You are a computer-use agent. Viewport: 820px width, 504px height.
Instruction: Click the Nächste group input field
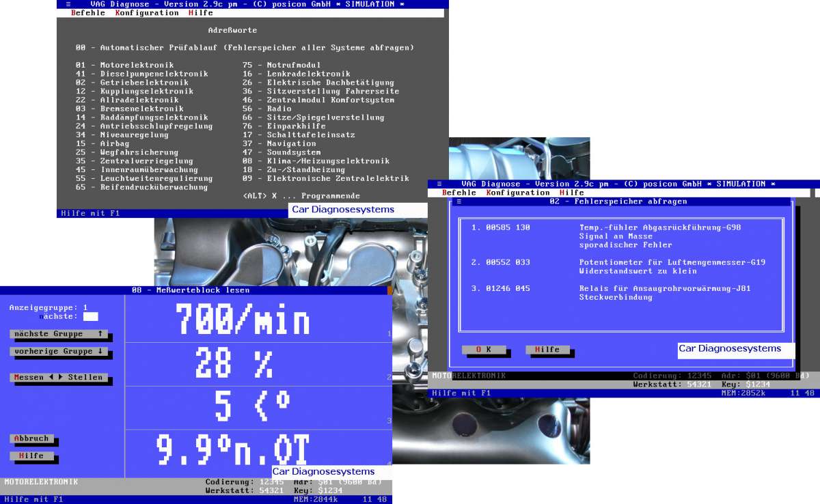(x=90, y=316)
